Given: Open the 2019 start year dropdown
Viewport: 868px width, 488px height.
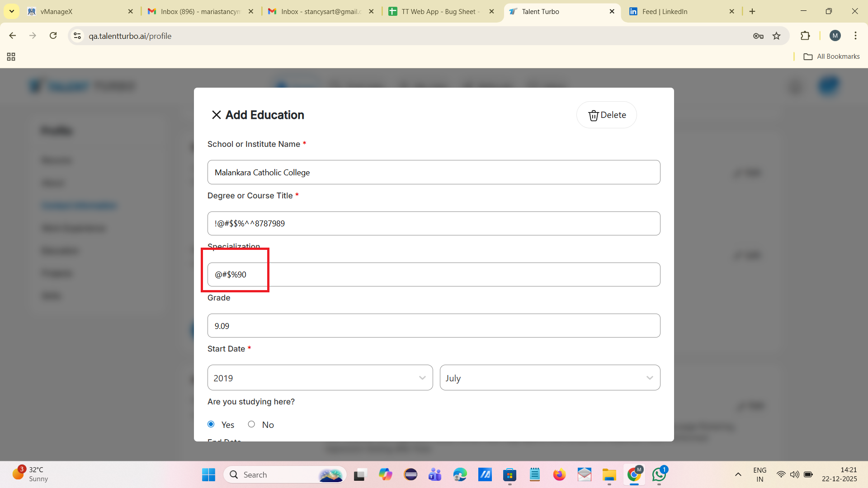Looking at the screenshot, I should tap(320, 378).
